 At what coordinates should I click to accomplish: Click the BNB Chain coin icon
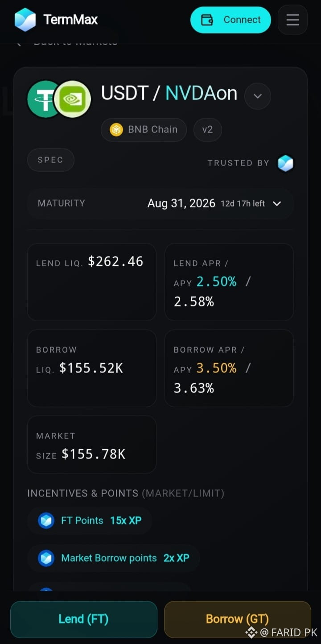tap(116, 130)
